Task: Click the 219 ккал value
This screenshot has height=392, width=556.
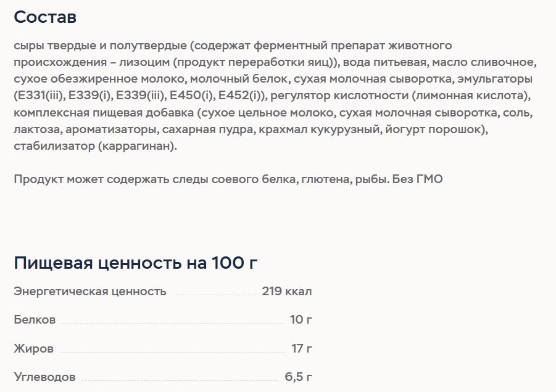Action: (x=287, y=291)
